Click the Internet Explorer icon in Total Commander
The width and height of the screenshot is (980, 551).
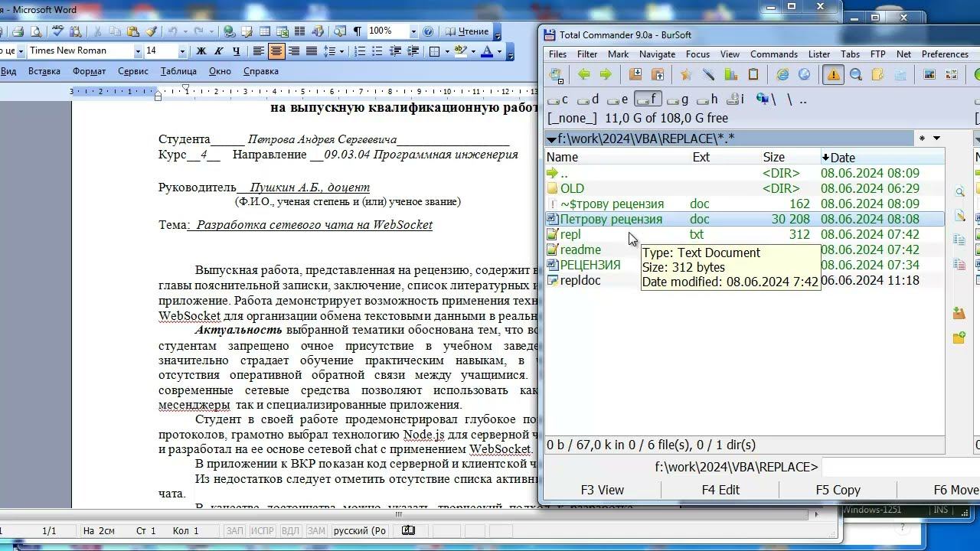782,74
